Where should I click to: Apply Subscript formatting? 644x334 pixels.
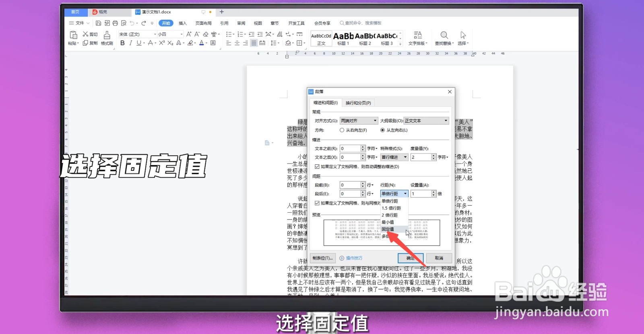click(x=170, y=43)
